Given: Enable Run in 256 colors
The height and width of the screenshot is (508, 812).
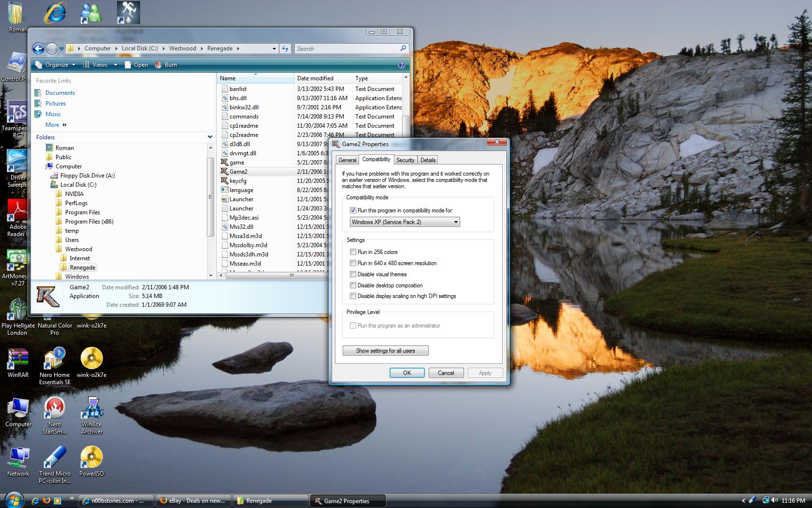Looking at the screenshot, I should coord(353,252).
